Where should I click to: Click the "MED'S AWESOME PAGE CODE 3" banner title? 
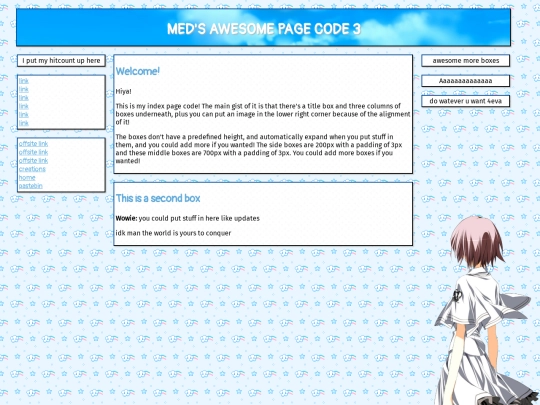click(264, 29)
